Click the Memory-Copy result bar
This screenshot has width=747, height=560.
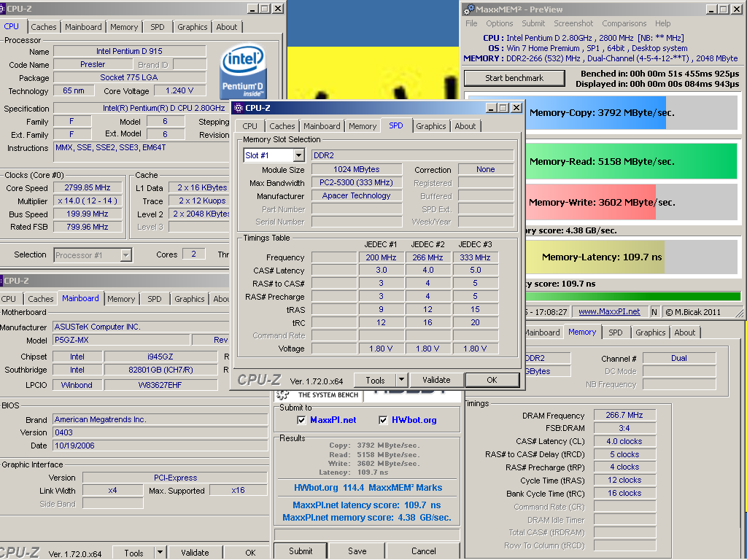[632, 113]
